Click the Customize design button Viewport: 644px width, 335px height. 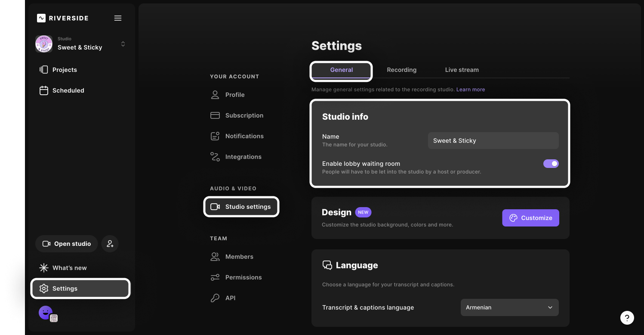(530, 218)
